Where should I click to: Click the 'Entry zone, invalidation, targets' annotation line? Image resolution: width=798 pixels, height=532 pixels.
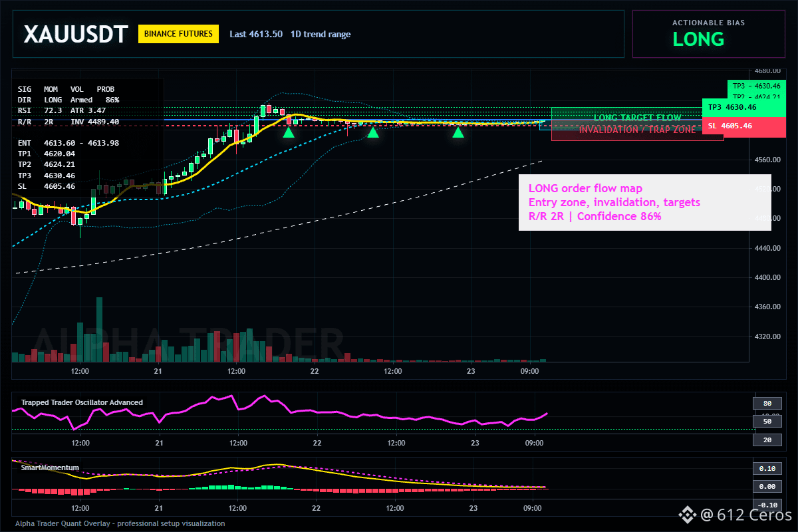click(x=614, y=203)
